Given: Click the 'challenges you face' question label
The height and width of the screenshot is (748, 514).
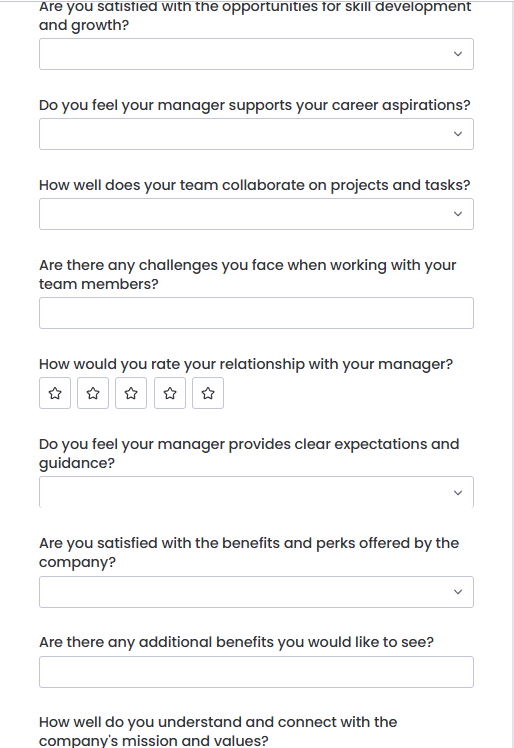Looking at the screenshot, I should pyautogui.click(x=248, y=274).
